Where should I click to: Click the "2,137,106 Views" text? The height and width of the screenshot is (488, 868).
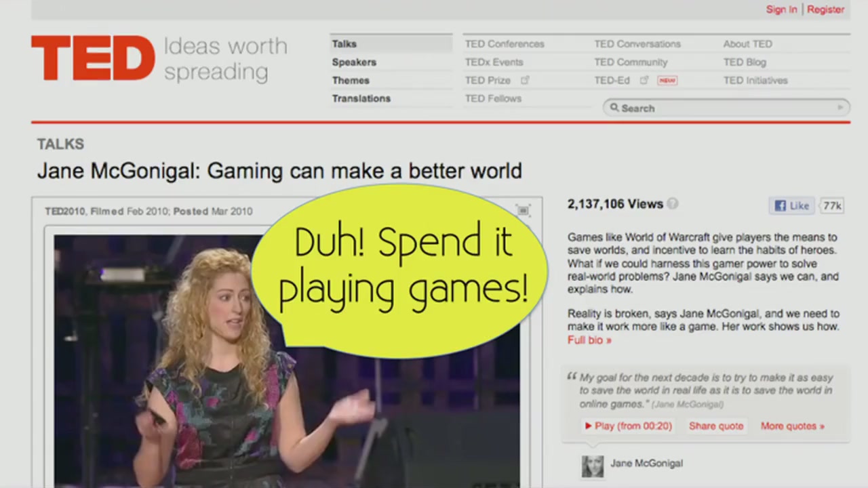coord(615,203)
